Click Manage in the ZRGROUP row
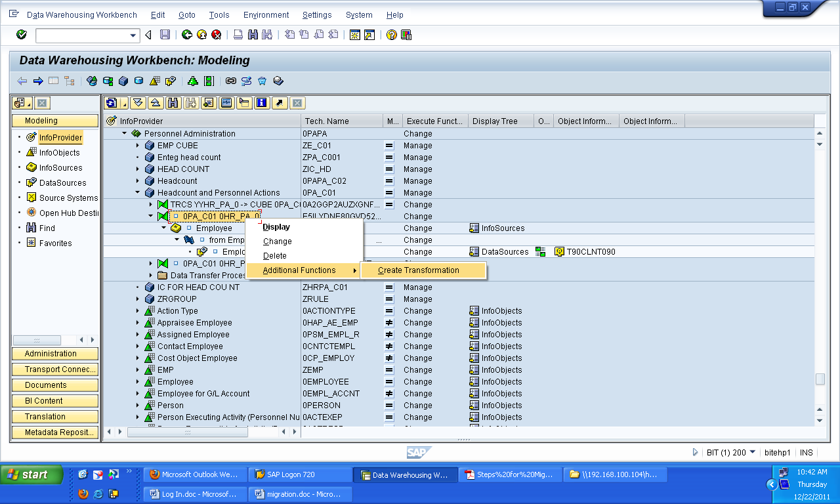Image resolution: width=840 pixels, height=504 pixels. (x=418, y=299)
